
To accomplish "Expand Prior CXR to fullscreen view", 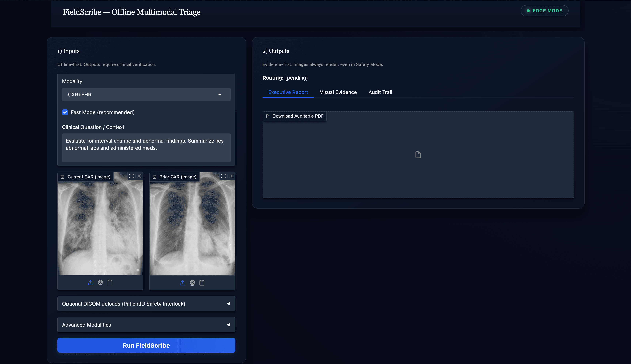I will click(x=223, y=176).
